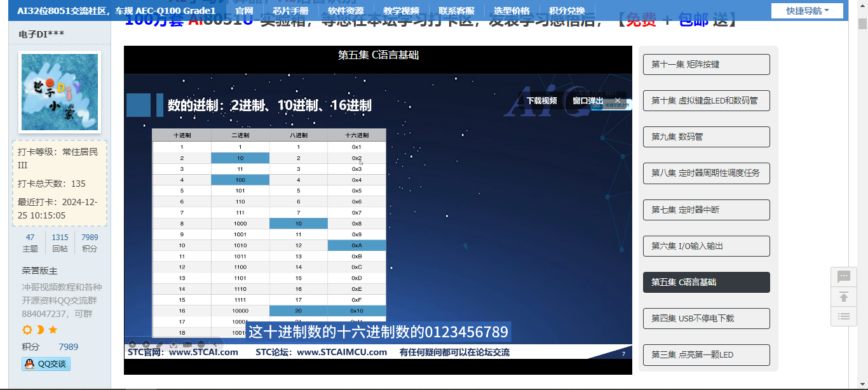
Task: Click the floating back-to-top icon
Action: coord(844,297)
